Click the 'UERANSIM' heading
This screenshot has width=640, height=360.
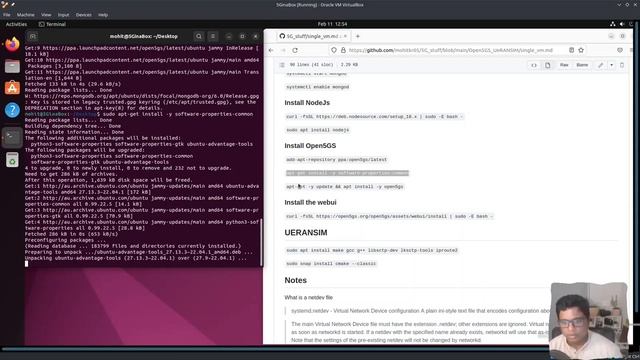pyautogui.click(x=306, y=233)
